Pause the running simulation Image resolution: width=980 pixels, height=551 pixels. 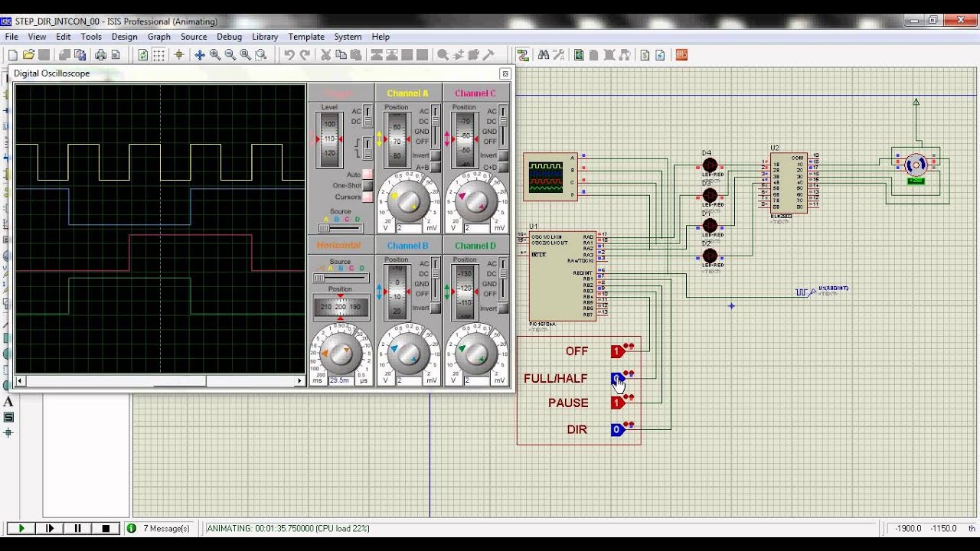tap(77, 528)
